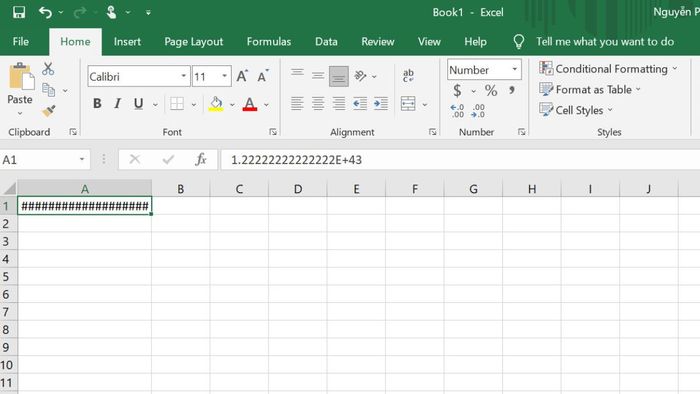Click the greyed-out Redo arrow
The width and height of the screenshot is (700, 394).
[79, 12]
